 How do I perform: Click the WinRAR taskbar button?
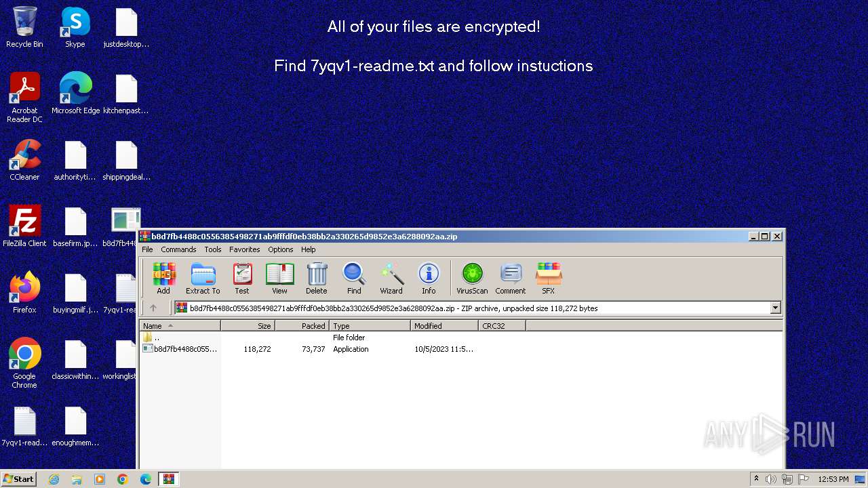169,479
